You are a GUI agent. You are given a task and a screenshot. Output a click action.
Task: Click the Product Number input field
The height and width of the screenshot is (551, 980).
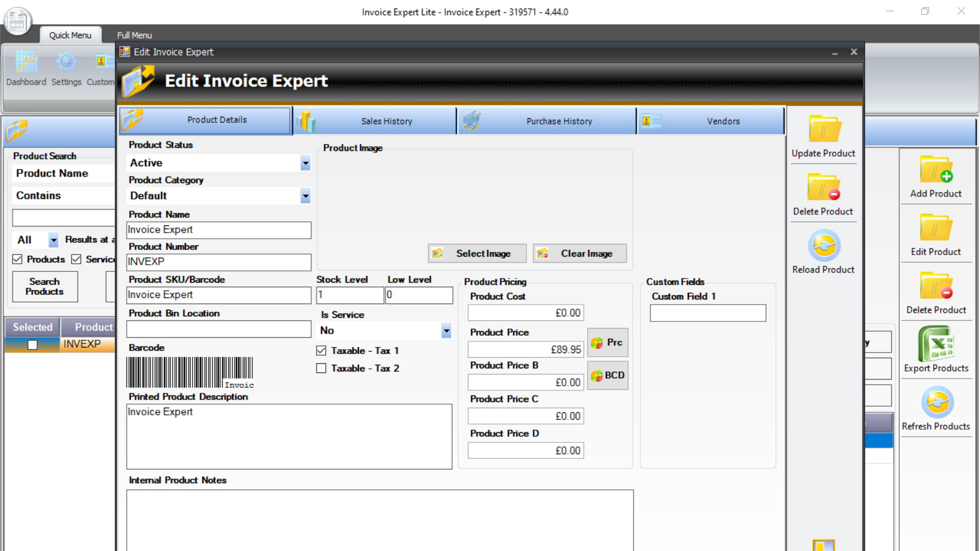218,262
